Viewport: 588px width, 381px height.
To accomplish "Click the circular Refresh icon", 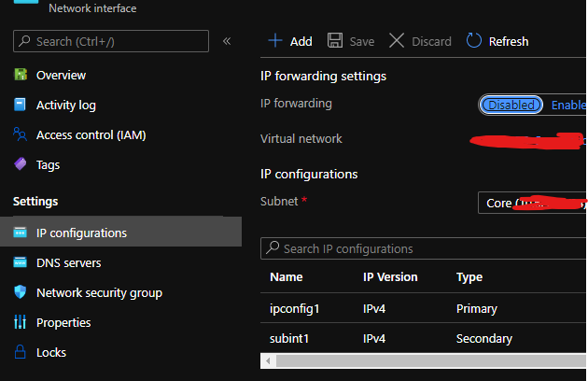I will point(473,40).
